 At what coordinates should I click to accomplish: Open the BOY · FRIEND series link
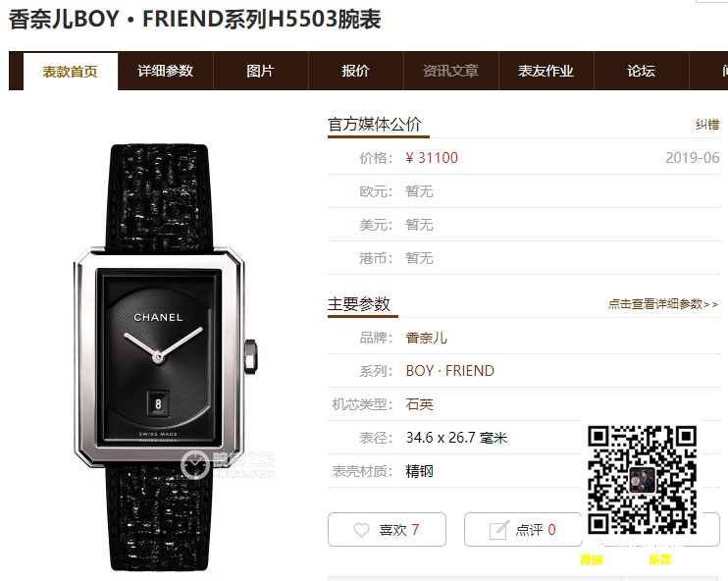pos(450,371)
